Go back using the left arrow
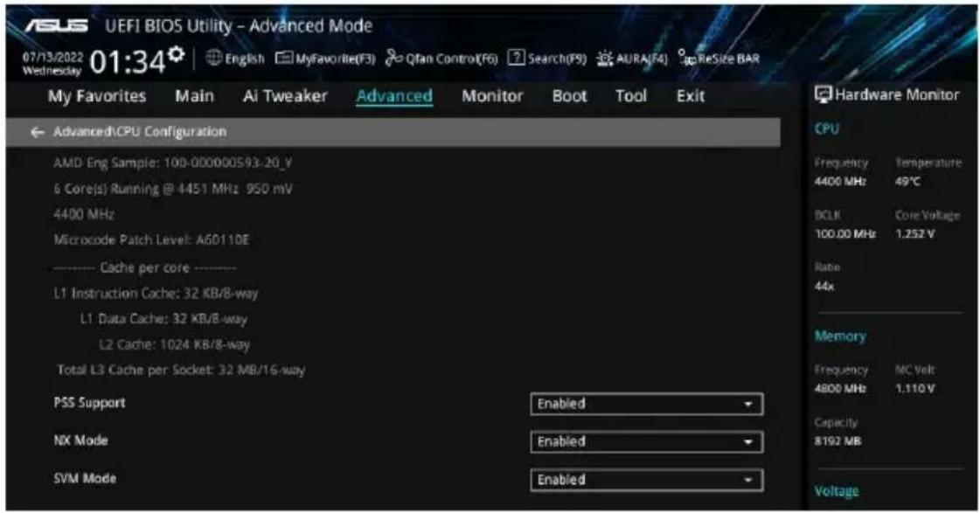The width and height of the screenshot is (980, 513). click(x=38, y=132)
